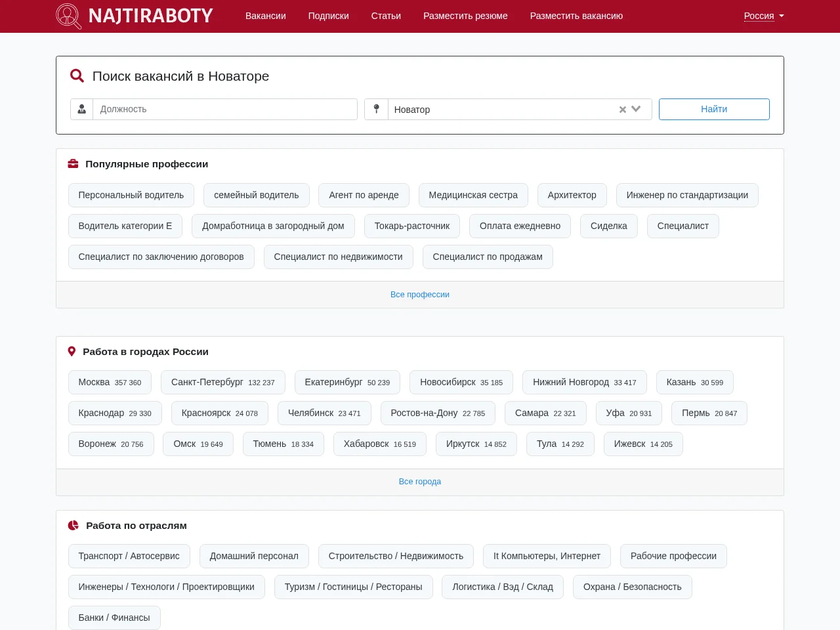Select the Токарь-расточник profession

point(412,226)
